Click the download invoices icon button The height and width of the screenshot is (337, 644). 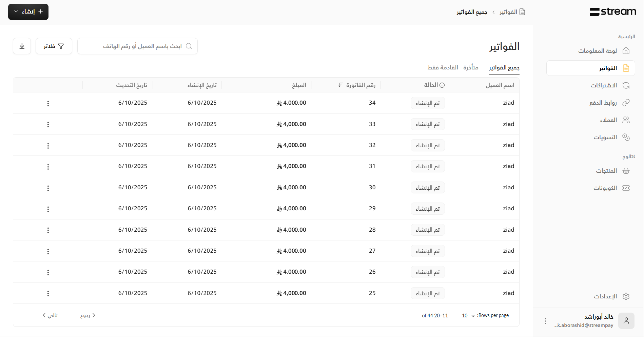[x=22, y=46]
